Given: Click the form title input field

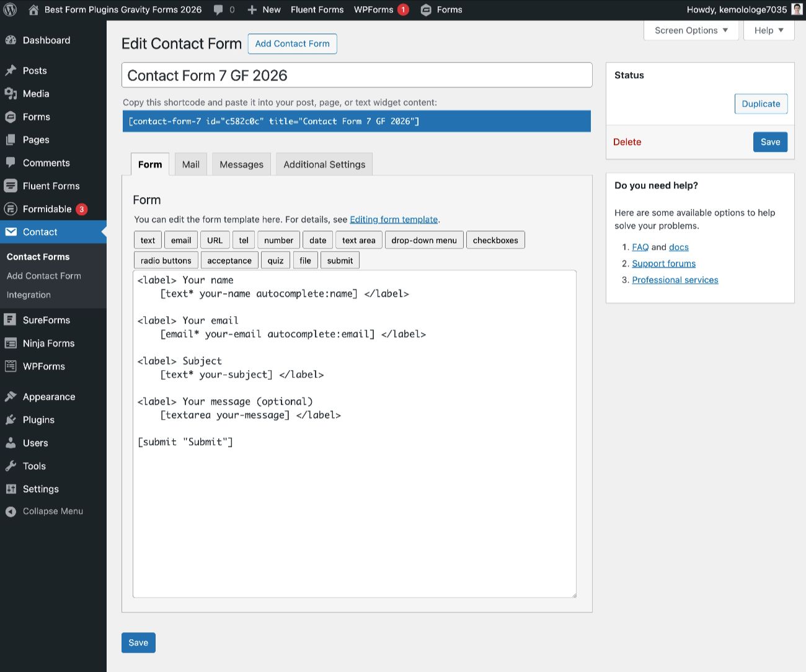Looking at the screenshot, I should pyautogui.click(x=356, y=74).
